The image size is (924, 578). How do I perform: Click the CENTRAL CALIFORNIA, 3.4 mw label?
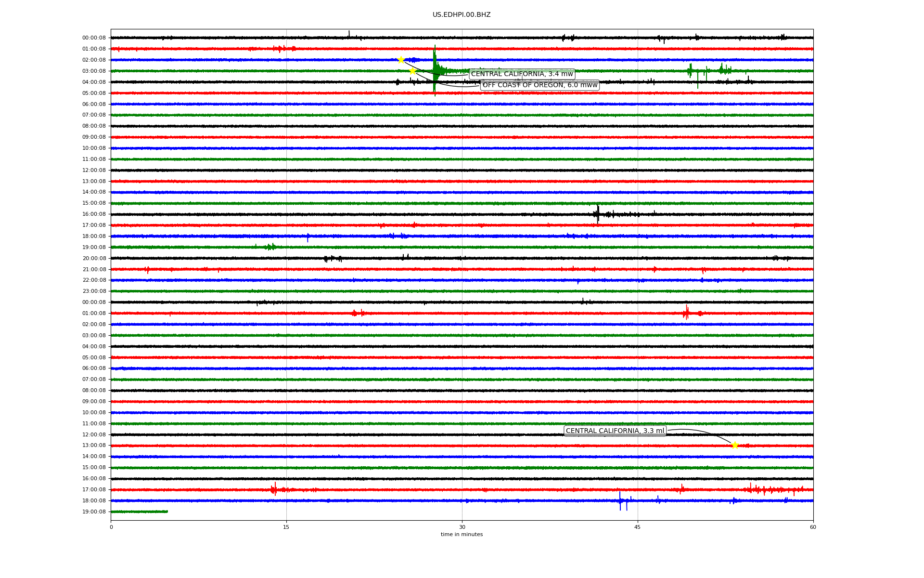[x=522, y=74]
